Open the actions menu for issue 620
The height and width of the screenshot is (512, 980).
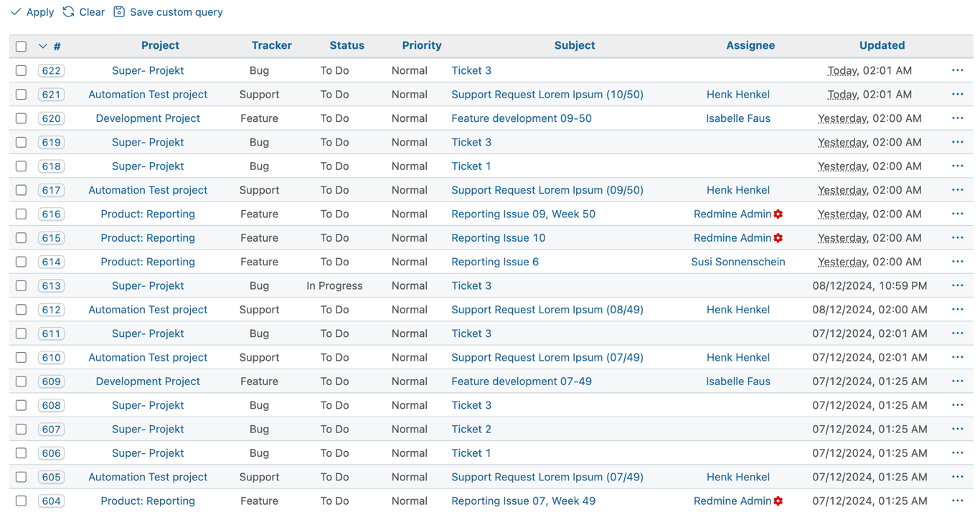tap(957, 118)
